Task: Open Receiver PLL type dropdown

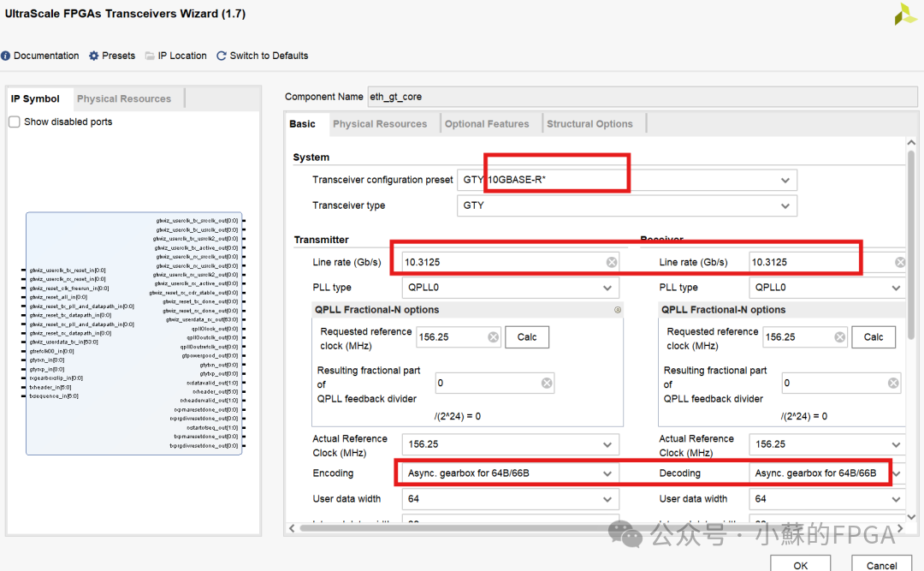Action: (x=896, y=288)
